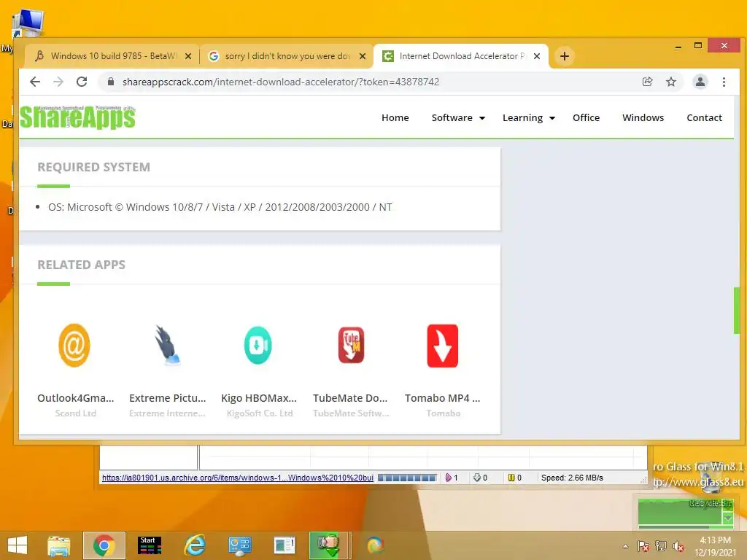Open the Outlook4Gma... title link
The image size is (747, 560).
pos(75,398)
